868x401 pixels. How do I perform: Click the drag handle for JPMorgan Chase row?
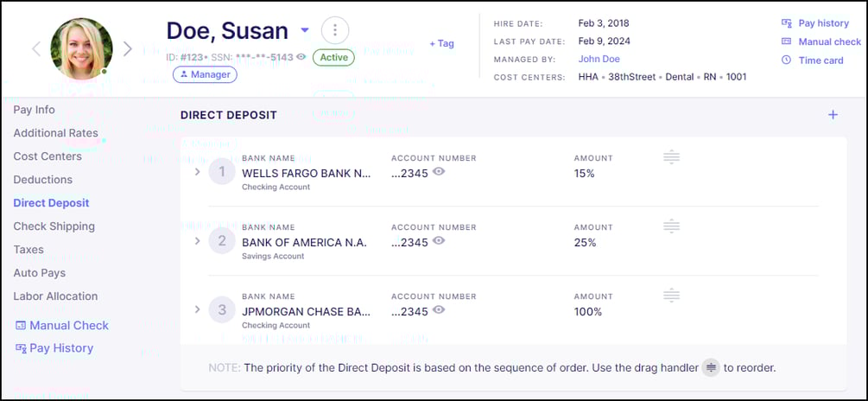[672, 296]
